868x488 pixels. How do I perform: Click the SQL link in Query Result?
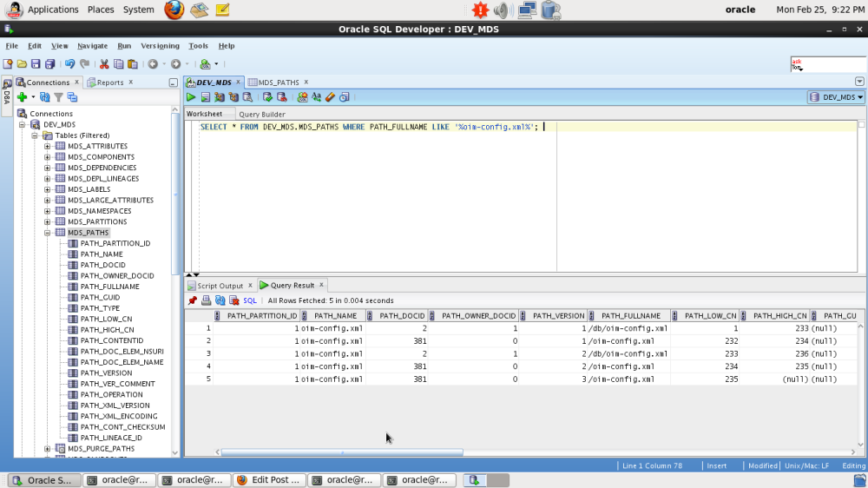250,300
